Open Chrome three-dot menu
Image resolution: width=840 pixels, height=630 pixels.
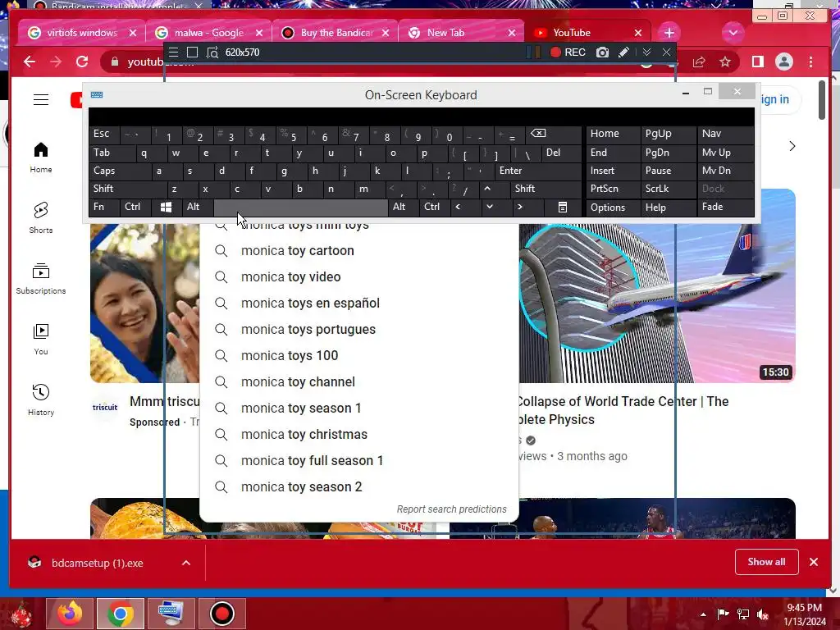point(811,62)
